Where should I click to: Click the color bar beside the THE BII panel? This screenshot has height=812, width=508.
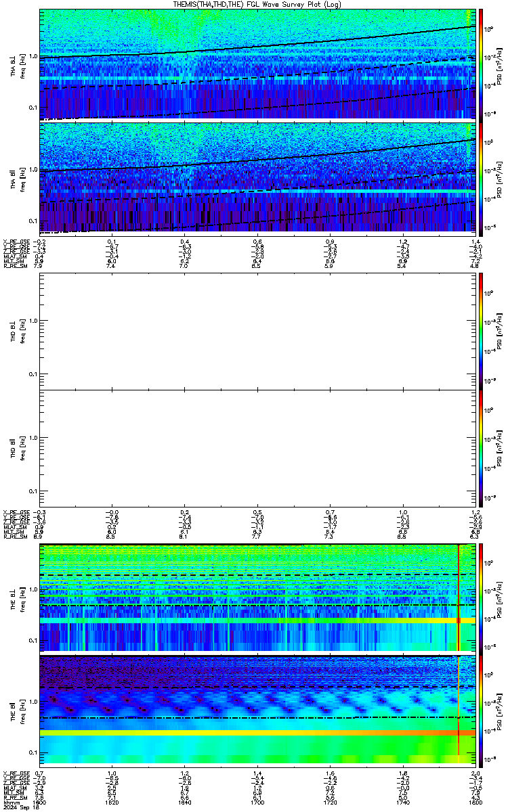coord(482,710)
